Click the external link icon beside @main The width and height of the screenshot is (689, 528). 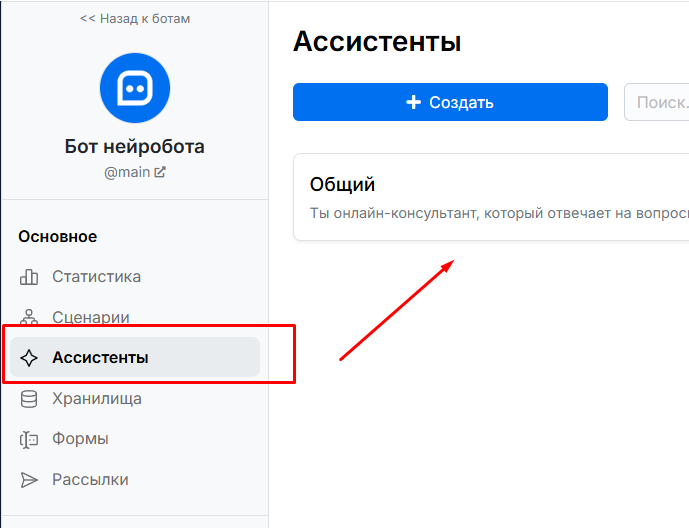pyautogui.click(x=160, y=172)
